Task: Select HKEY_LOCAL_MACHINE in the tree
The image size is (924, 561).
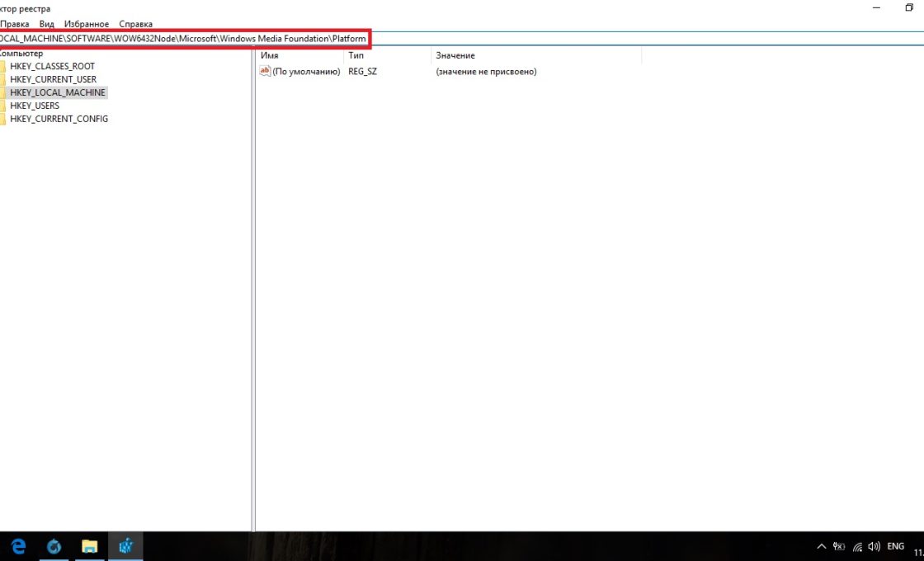Action: point(57,92)
